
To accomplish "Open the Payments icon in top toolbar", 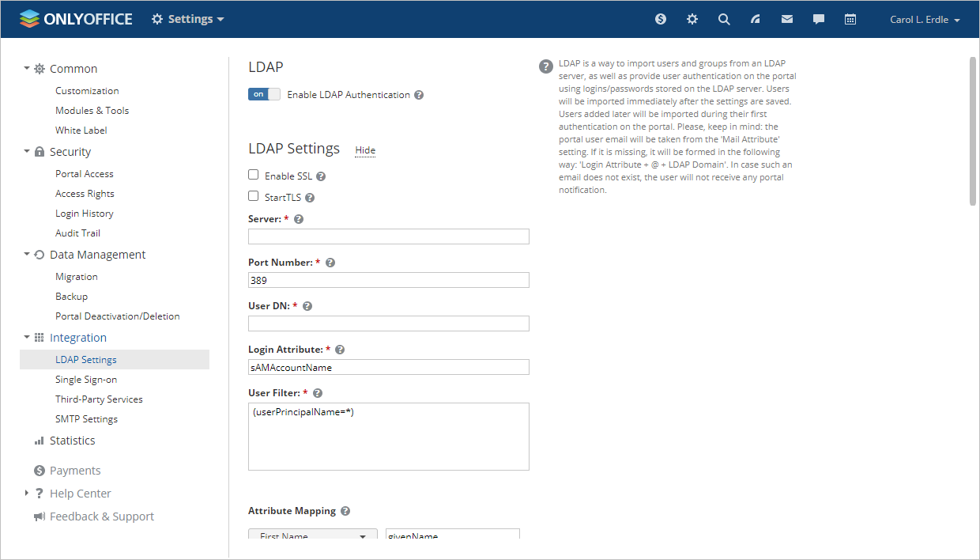I will (x=661, y=18).
